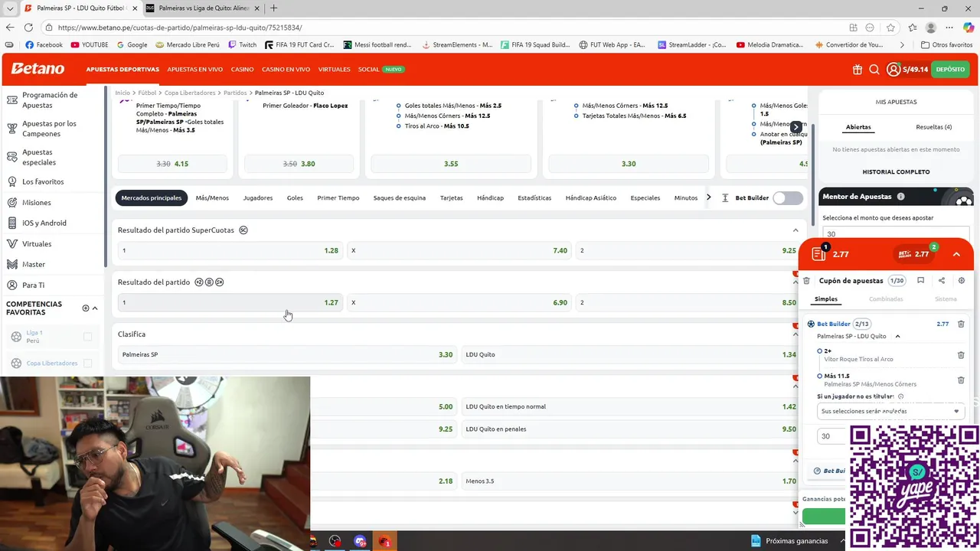Add a favorite competition with plus icon

click(86, 308)
